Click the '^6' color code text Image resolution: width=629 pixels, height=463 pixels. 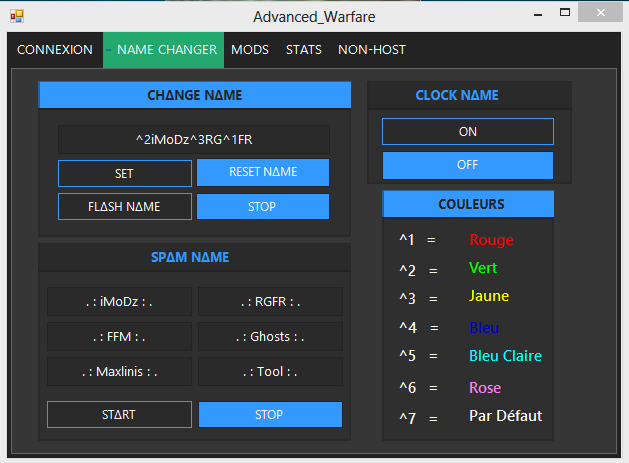point(408,388)
